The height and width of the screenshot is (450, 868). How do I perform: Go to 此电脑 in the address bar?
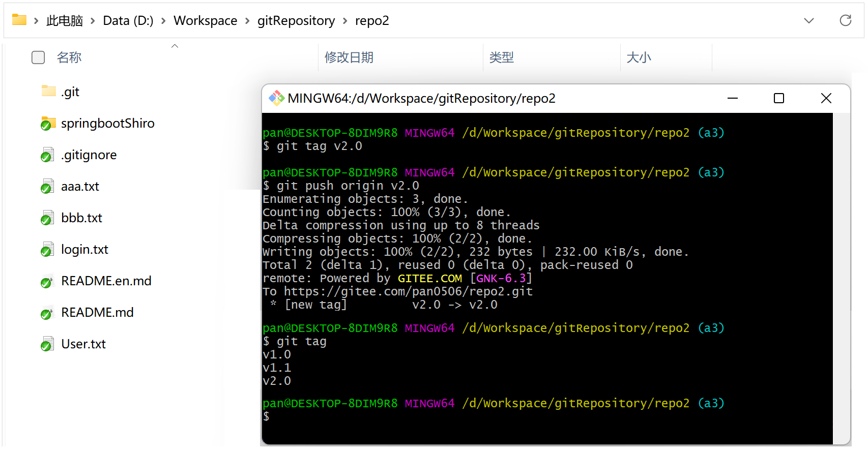point(64,21)
